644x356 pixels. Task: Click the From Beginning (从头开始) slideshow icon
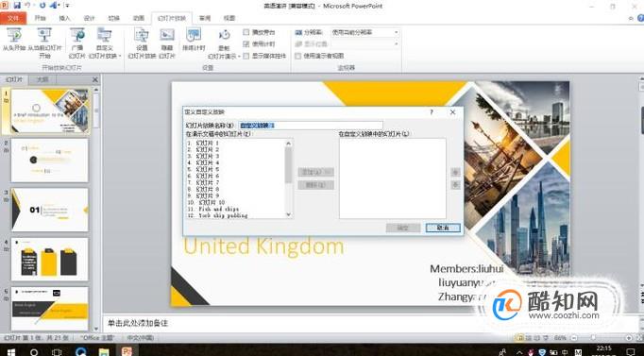[14, 36]
